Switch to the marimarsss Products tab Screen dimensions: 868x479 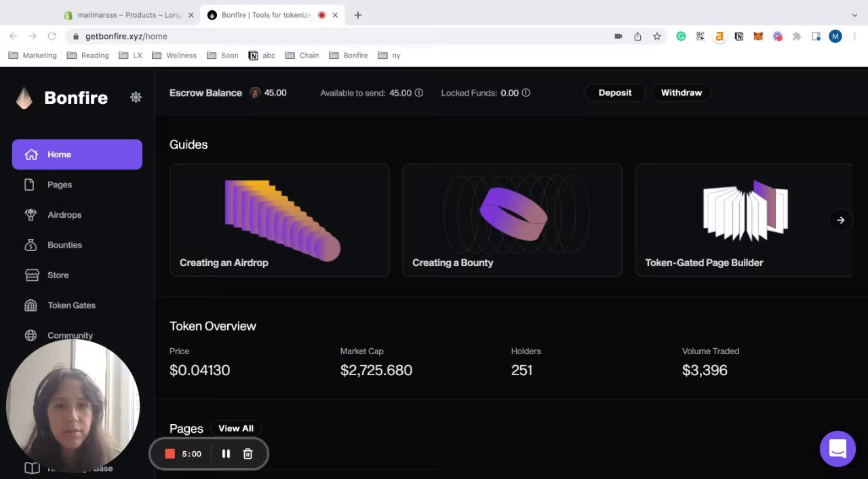[x=128, y=15]
